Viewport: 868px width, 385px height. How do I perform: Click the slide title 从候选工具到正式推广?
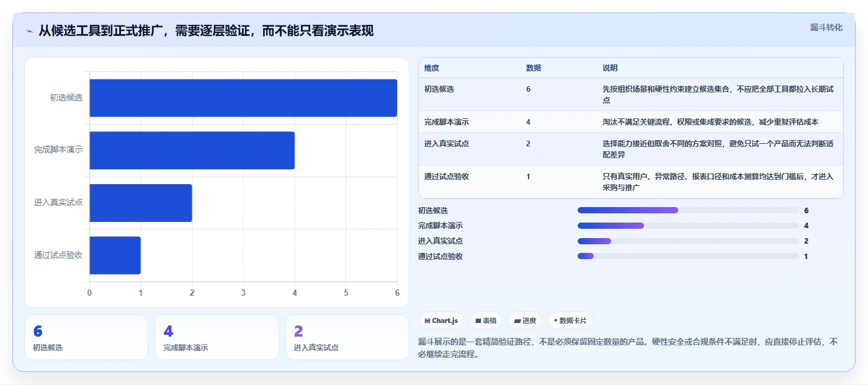pos(206,31)
